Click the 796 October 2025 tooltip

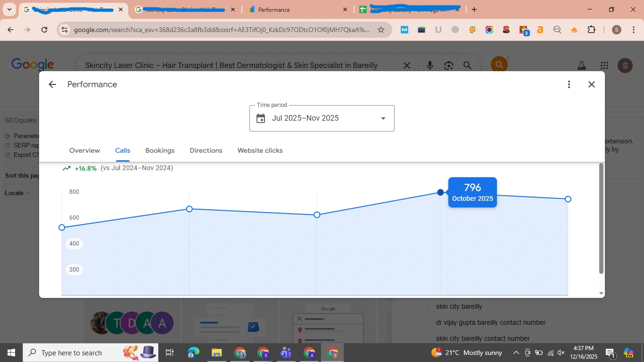click(x=472, y=192)
